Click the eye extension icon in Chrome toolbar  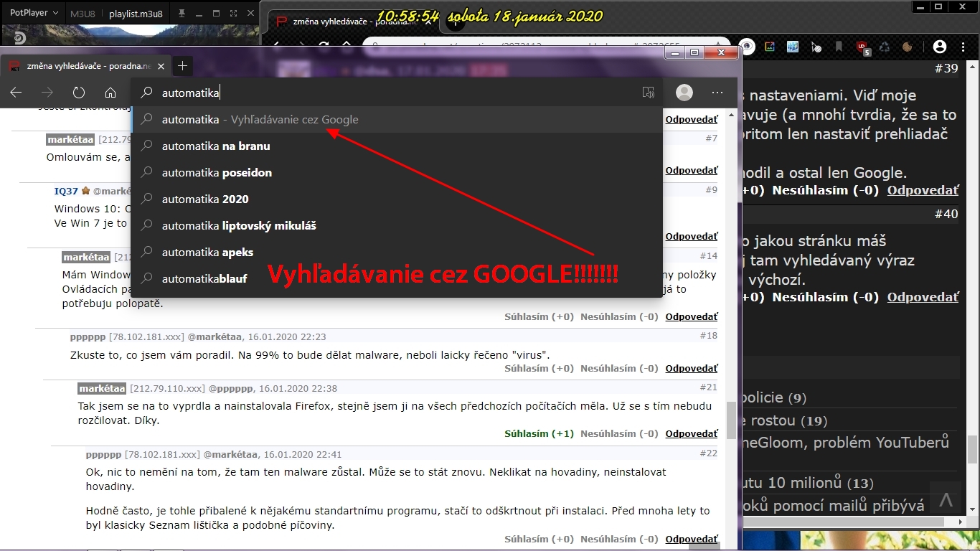[x=748, y=47]
